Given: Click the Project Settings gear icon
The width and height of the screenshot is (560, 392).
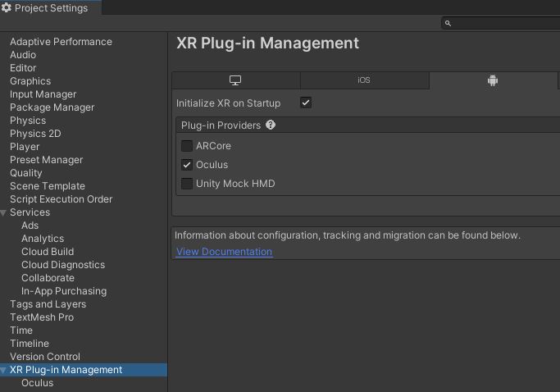Looking at the screenshot, I should click(6, 7).
